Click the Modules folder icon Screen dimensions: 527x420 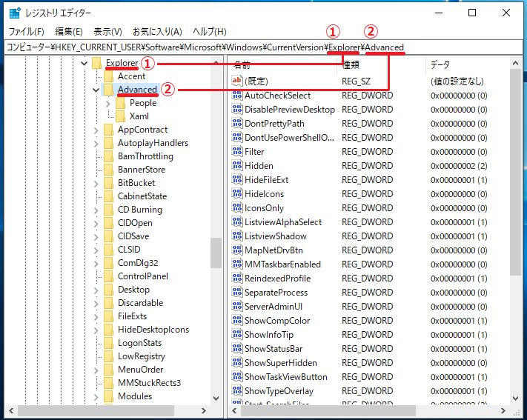point(108,396)
